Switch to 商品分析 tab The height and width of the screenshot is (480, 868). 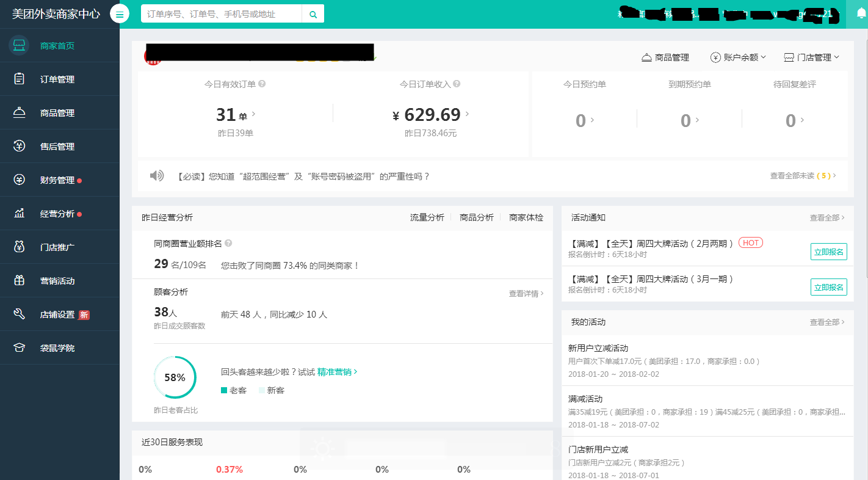click(x=477, y=217)
